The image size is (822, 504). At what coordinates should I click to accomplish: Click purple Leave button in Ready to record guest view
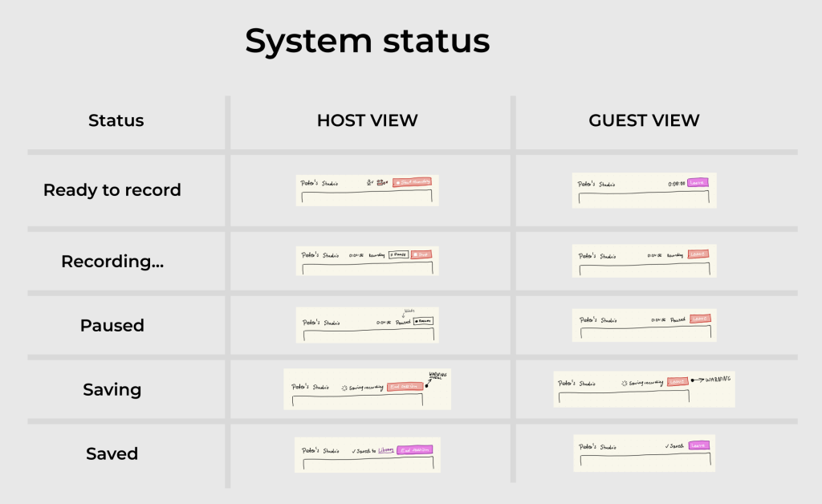click(698, 182)
